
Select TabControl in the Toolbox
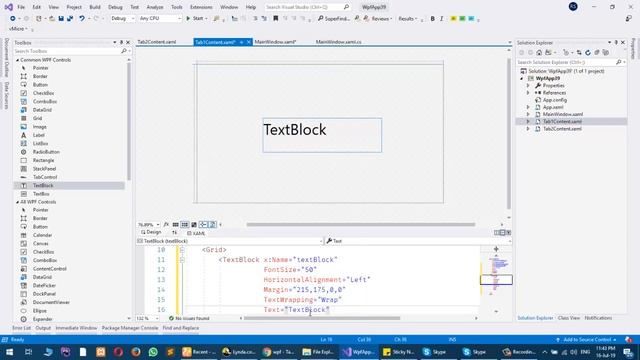pyautogui.click(x=45, y=177)
